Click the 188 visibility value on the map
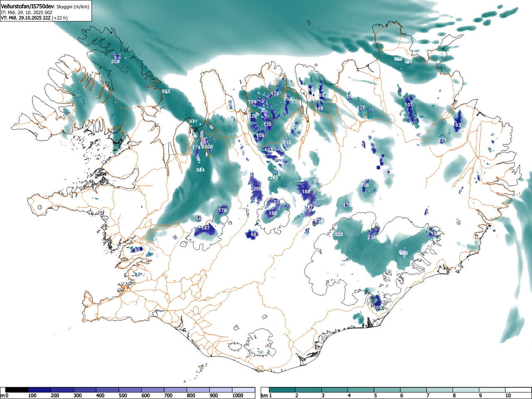 coord(306,192)
